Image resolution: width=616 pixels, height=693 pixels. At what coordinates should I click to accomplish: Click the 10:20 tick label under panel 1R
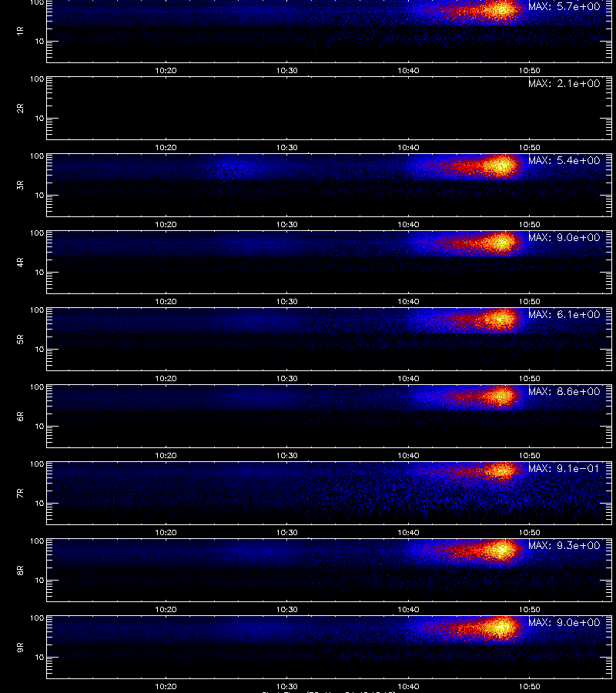click(166, 71)
